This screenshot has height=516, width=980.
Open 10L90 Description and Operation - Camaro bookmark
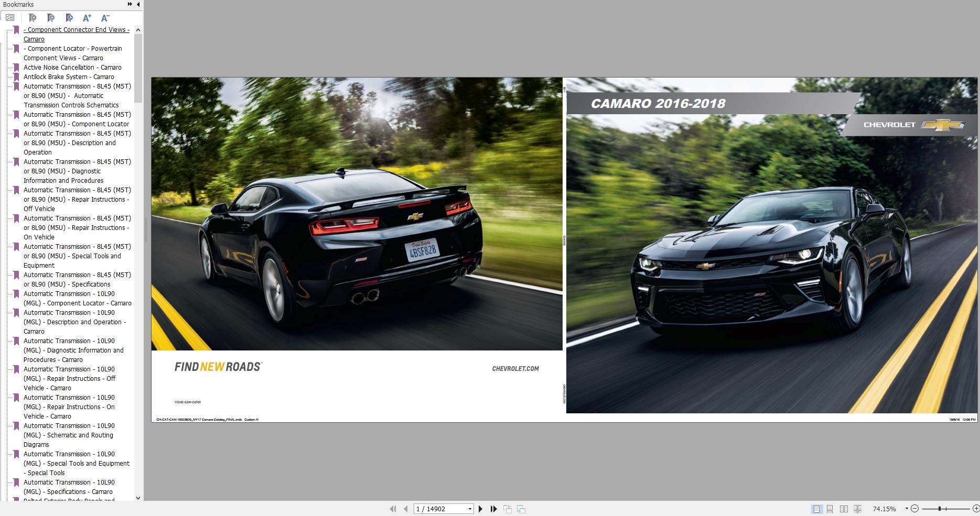[75, 322]
